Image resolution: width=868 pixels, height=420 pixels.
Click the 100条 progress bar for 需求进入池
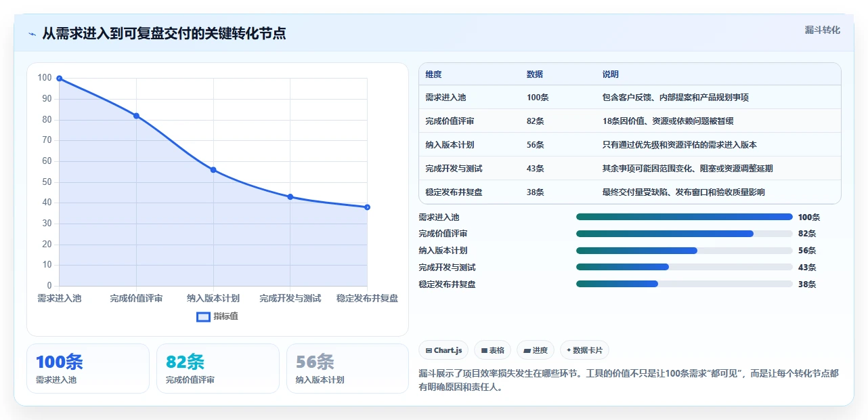pos(684,217)
